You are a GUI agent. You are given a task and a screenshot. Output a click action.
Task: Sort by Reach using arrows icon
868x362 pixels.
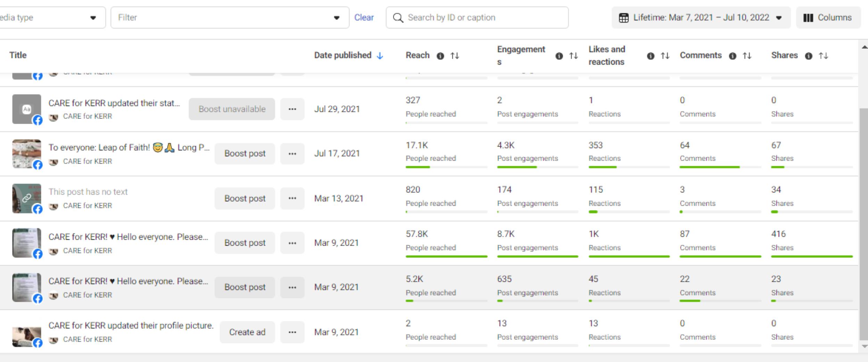click(x=455, y=56)
